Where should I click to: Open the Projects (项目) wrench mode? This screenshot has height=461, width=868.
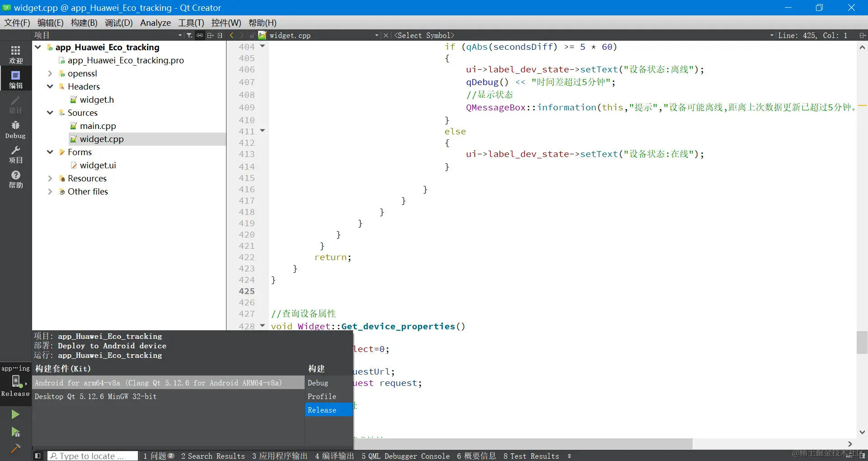click(x=16, y=154)
